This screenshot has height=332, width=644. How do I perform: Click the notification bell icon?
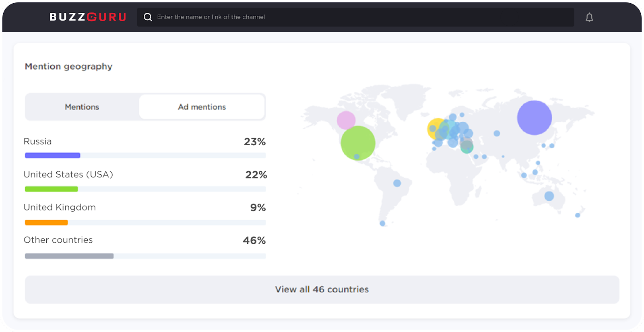[x=589, y=17]
